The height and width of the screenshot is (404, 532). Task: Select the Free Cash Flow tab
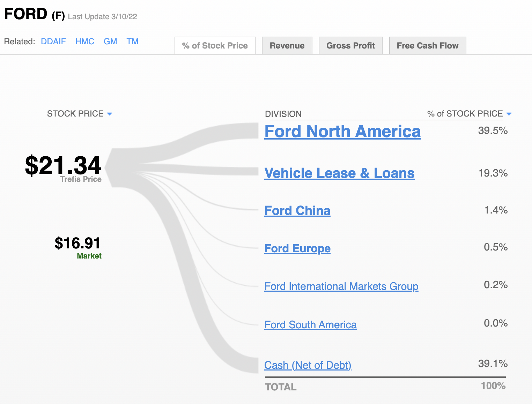coord(428,46)
